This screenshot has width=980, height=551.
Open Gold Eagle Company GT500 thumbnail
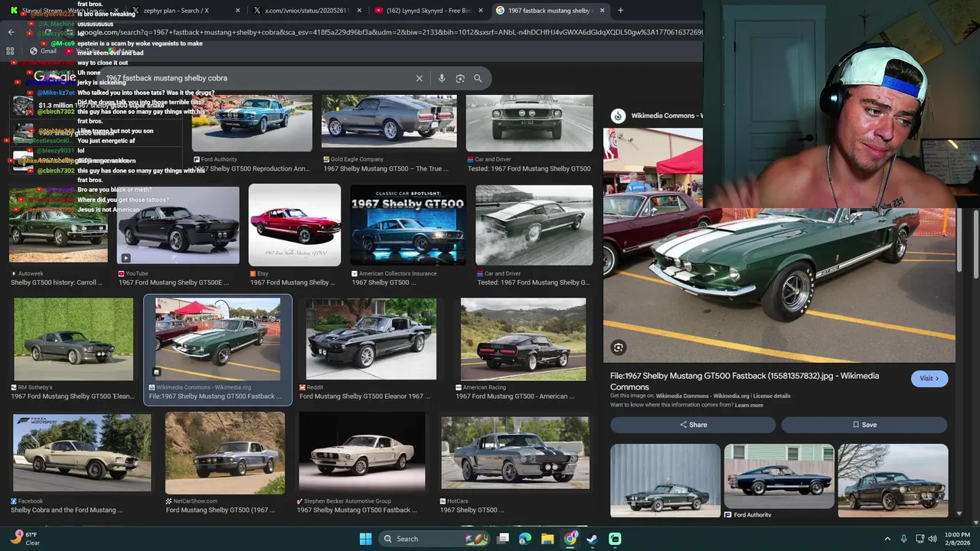click(389, 122)
